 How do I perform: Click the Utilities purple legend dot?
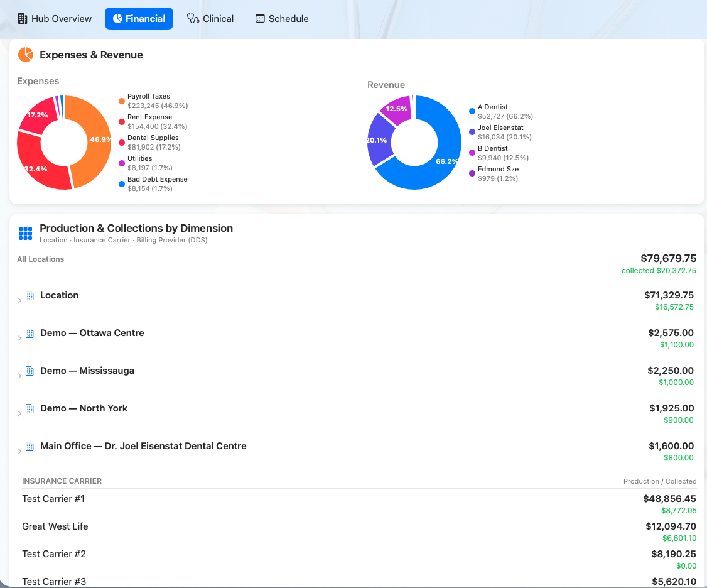click(x=122, y=163)
